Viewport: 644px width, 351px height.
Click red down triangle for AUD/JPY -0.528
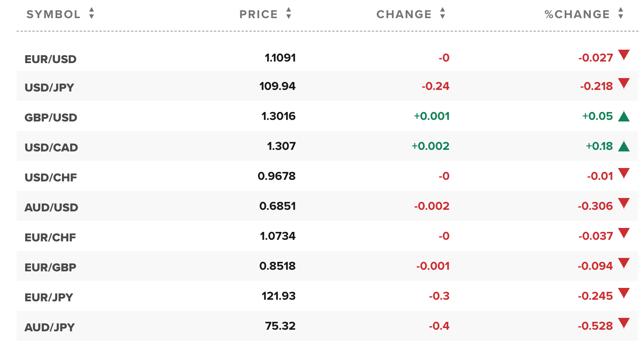pyautogui.click(x=624, y=323)
